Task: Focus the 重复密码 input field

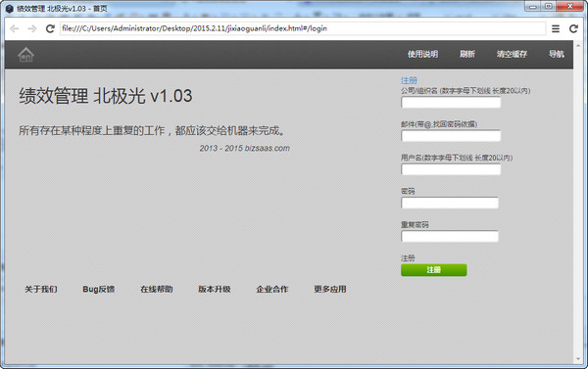Action: pyautogui.click(x=450, y=237)
